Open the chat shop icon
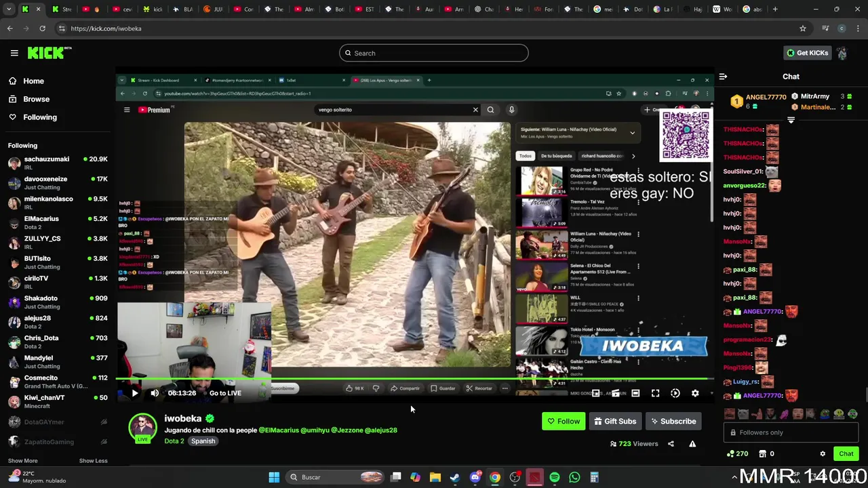Screen dimensions: 868x488 (x=762, y=454)
